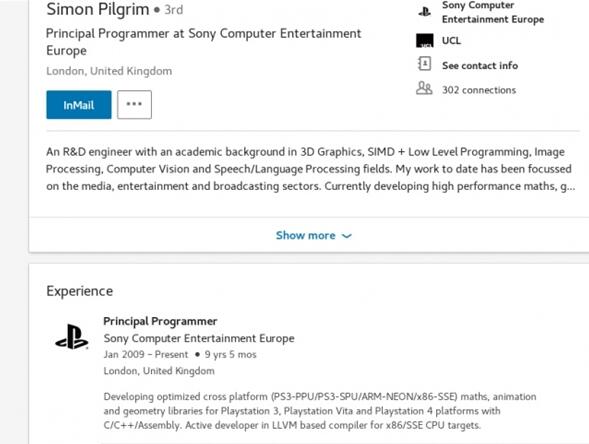
Task: Click the contact info card icon
Action: tap(424, 64)
